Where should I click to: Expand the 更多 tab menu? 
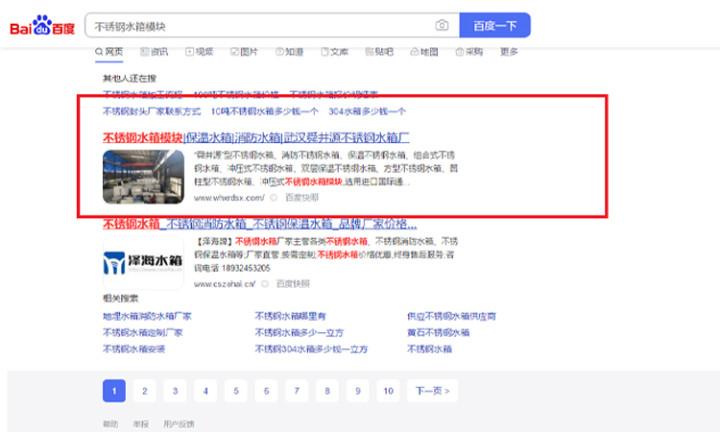509,52
